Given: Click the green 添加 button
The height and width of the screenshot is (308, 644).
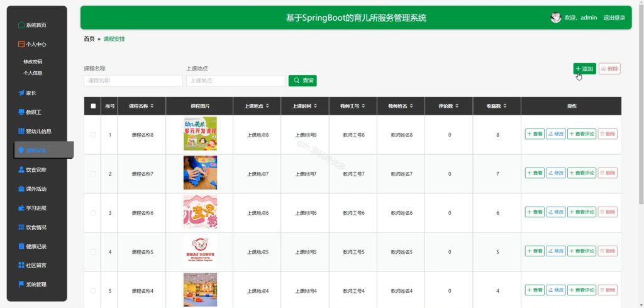Looking at the screenshot, I should [584, 69].
